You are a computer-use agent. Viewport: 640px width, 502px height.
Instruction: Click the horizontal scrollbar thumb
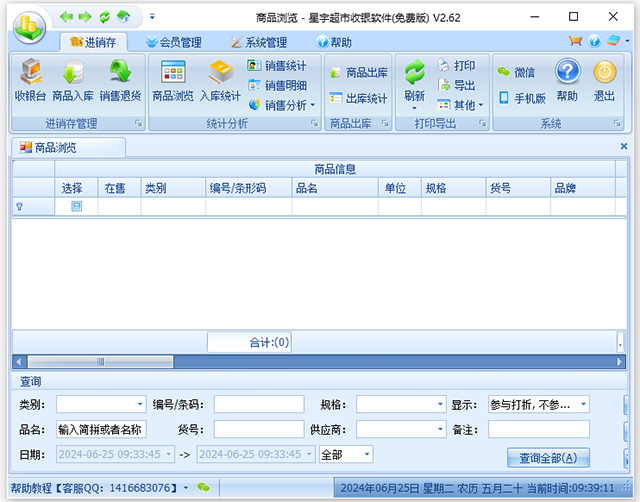point(100,362)
